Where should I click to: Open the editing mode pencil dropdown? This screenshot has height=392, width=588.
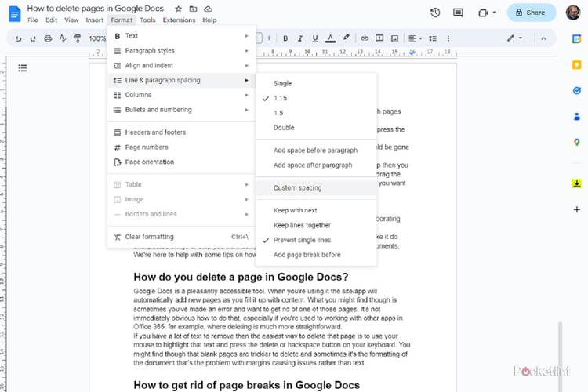tap(514, 38)
